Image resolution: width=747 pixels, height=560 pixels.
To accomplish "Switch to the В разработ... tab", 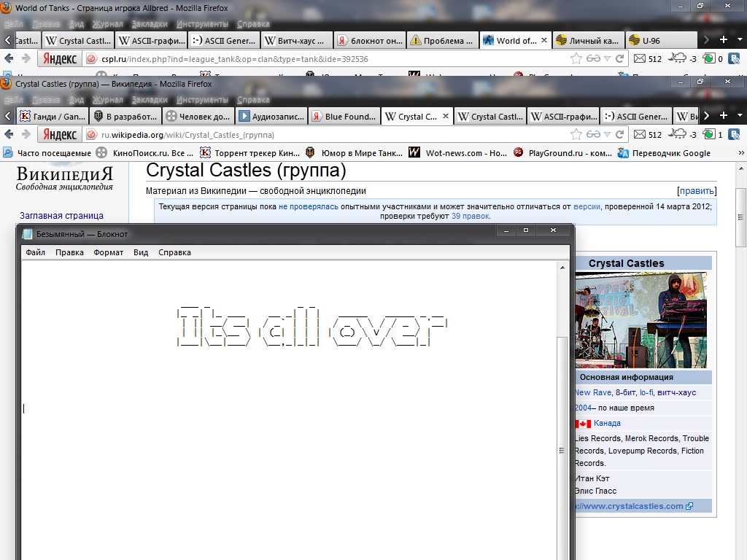I will [125, 116].
